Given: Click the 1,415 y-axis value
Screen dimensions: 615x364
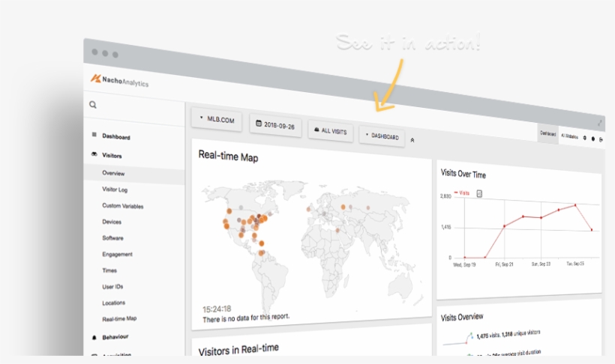Looking at the screenshot, I should pos(446,227).
